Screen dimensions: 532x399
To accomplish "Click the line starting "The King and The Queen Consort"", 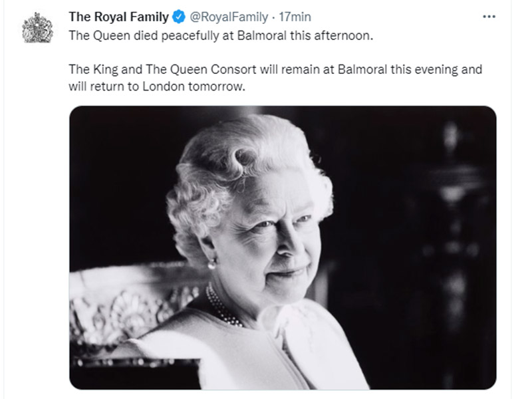I will click(x=275, y=69).
